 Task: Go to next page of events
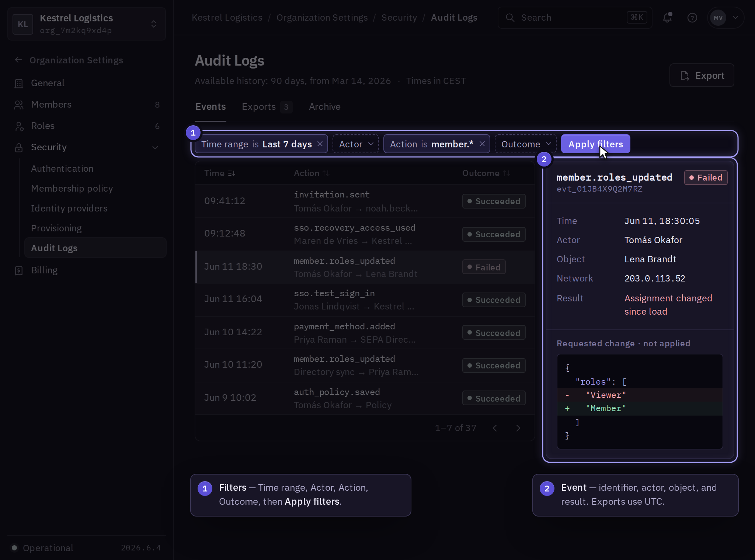(x=518, y=428)
